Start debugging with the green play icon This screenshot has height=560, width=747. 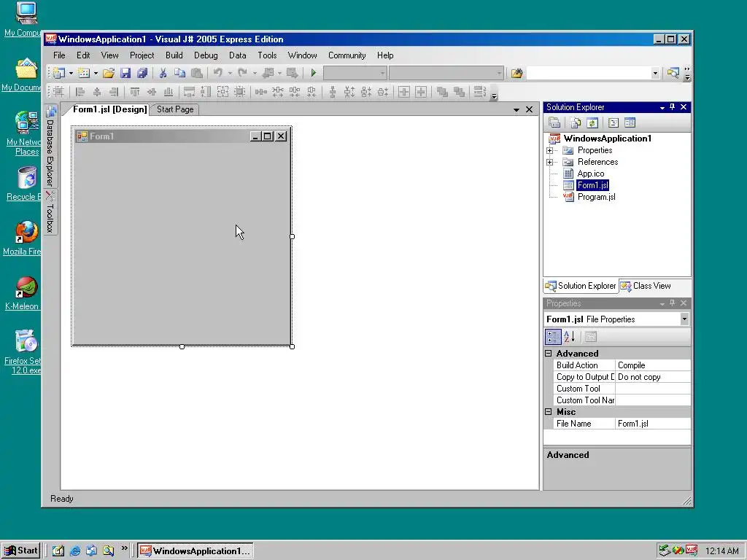pyautogui.click(x=314, y=73)
